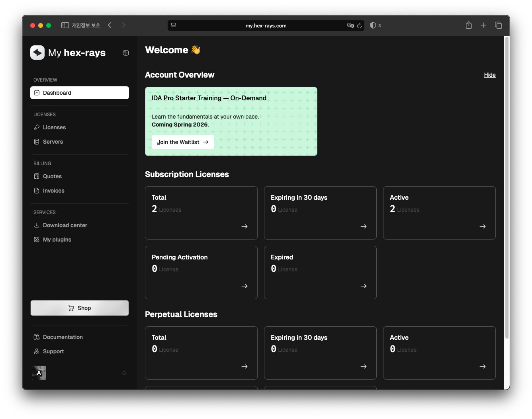Click the Shop button
Screen dimensions: 532x419
tap(80, 308)
